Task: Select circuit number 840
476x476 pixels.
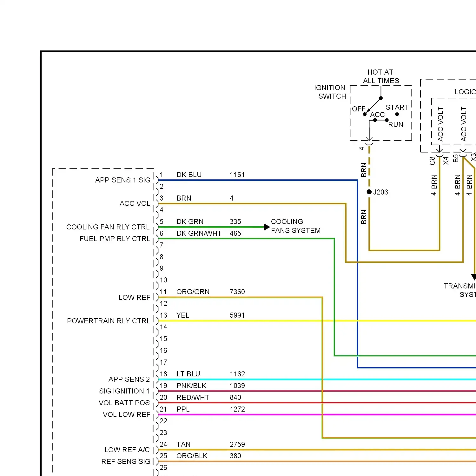Action: coord(235,397)
